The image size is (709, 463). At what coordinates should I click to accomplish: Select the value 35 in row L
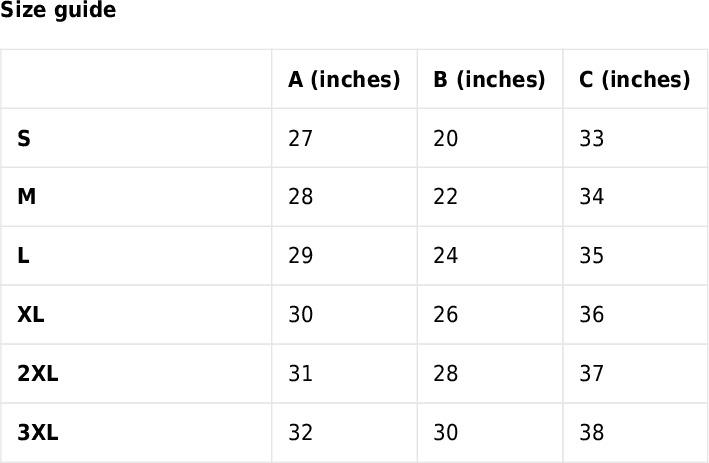pyautogui.click(x=591, y=255)
